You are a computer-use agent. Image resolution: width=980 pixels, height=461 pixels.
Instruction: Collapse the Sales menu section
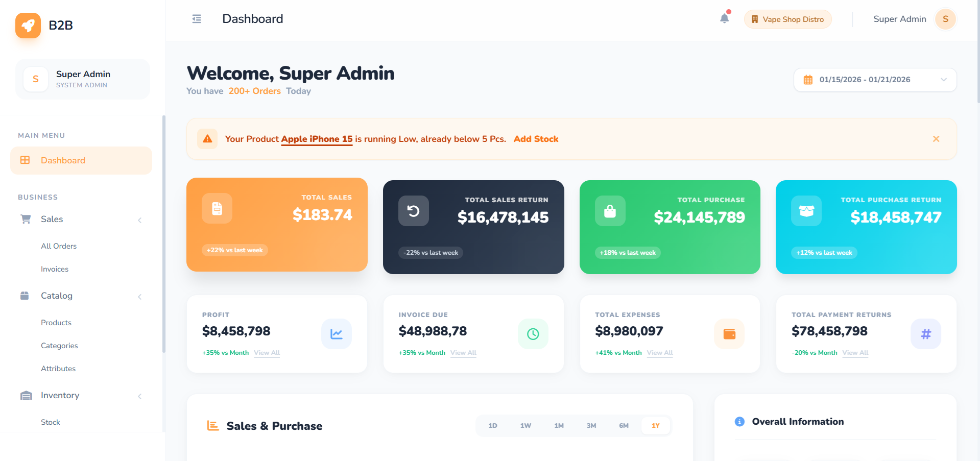pos(139,220)
